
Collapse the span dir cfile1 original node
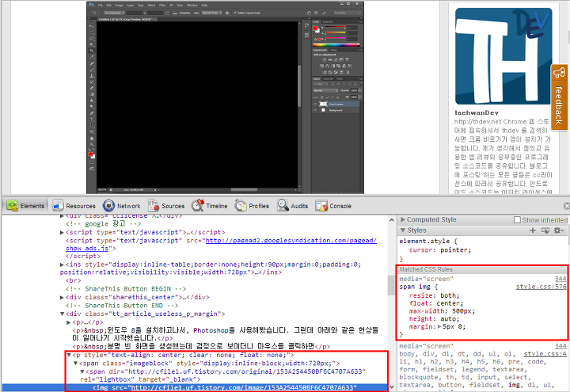[82, 371]
